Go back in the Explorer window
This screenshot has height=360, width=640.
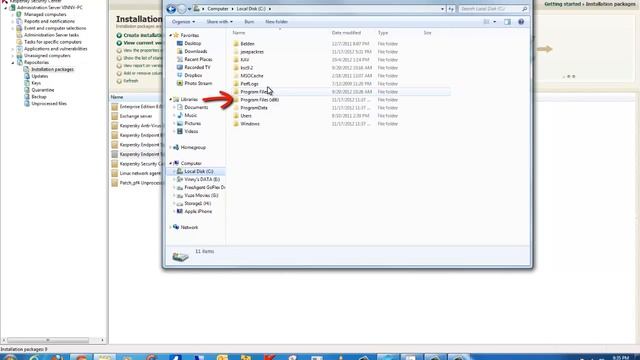pos(171,9)
